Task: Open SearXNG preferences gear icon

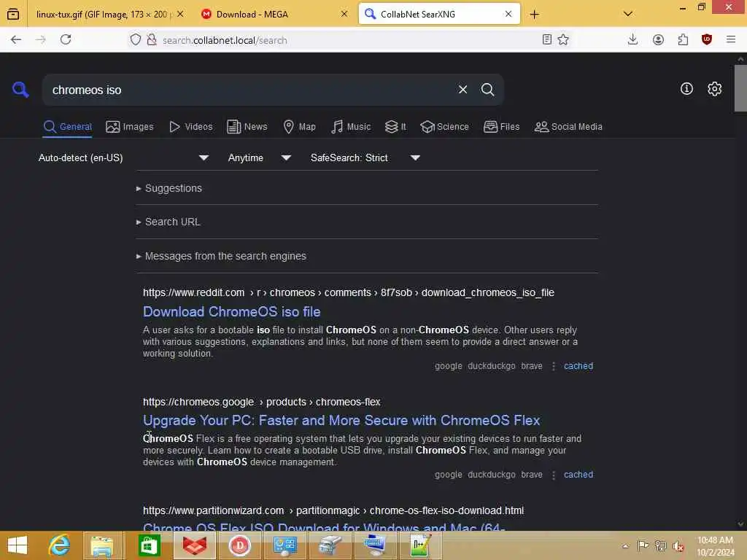Action: [714, 89]
